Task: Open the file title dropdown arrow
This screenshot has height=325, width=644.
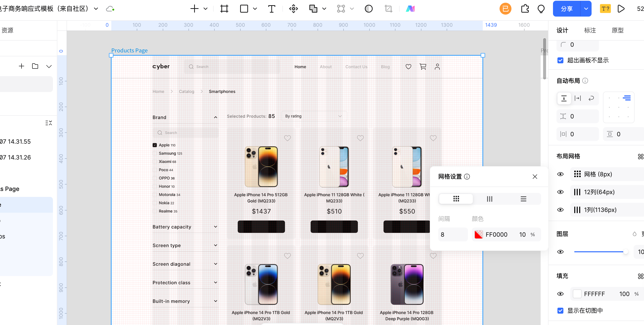Action: coord(96,9)
